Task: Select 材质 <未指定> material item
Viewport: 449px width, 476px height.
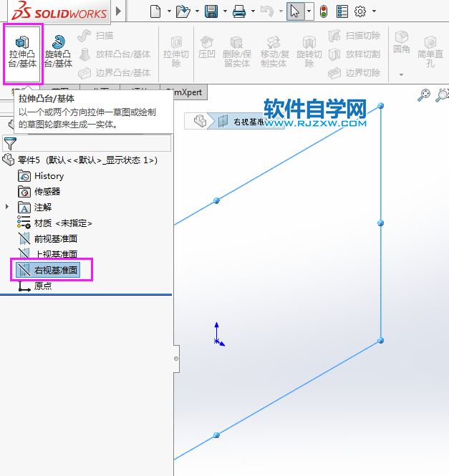Action: click(54, 223)
